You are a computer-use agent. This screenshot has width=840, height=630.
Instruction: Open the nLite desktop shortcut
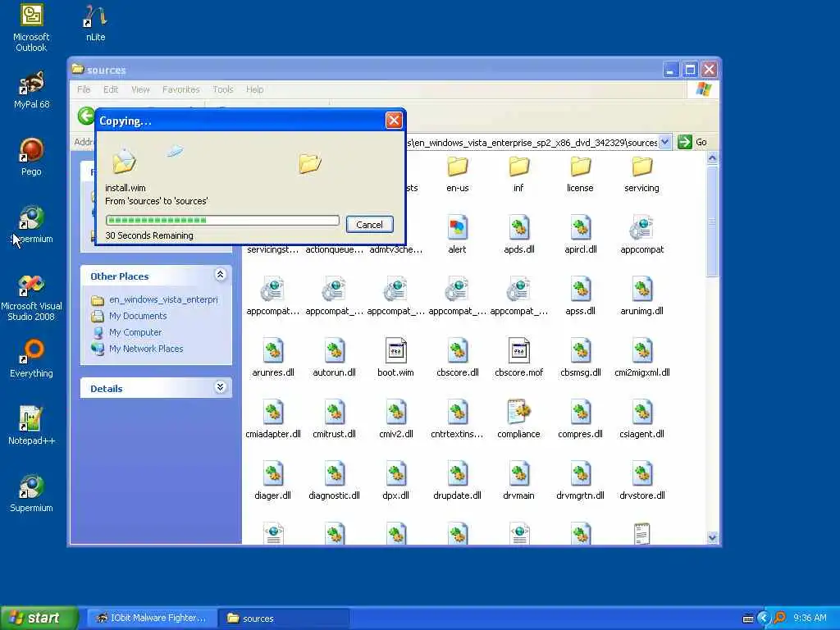pos(95,23)
